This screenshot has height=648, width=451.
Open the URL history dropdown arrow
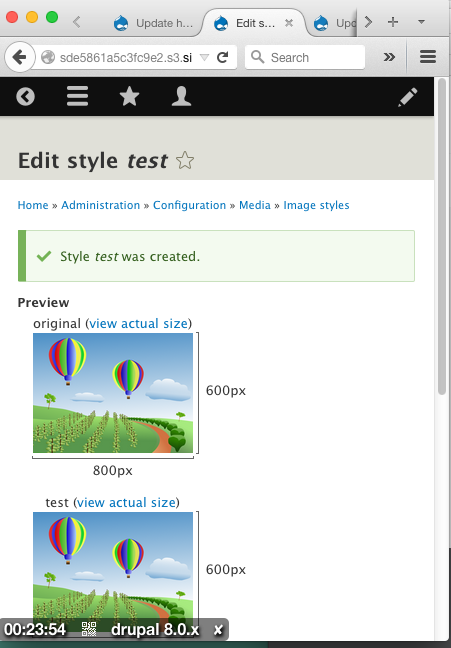tap(204, 57)
